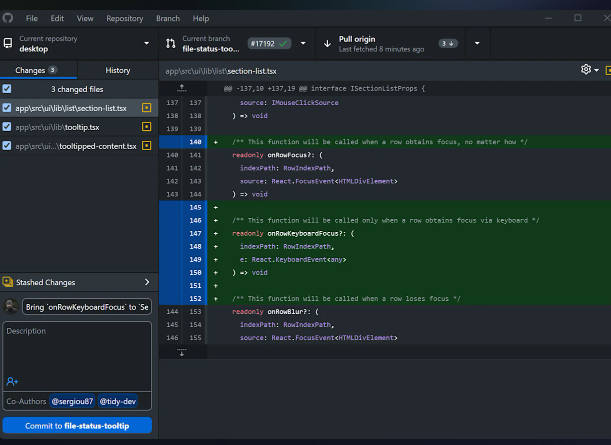
Task: Click the GitHub logo icon in title bar
Action: coord(8,18)
